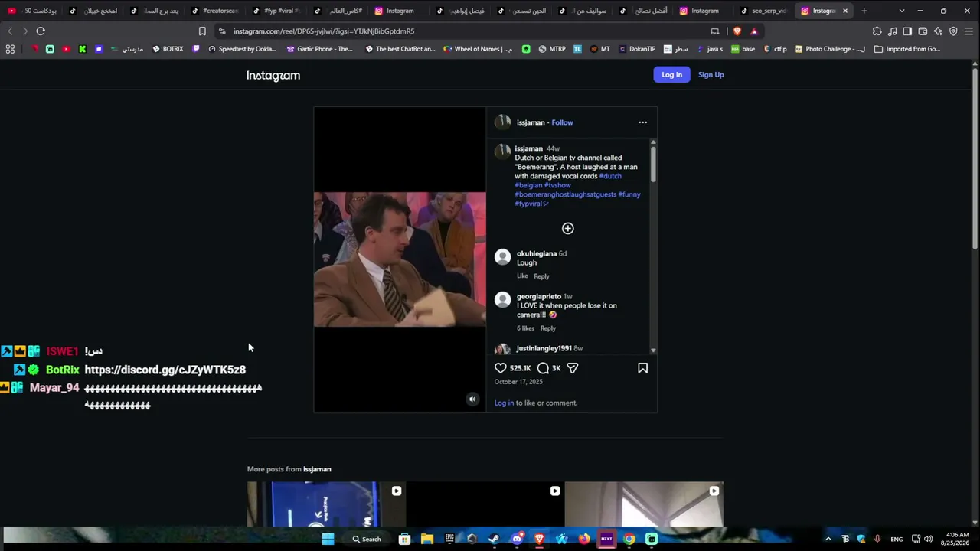
Task: Switch to the seo_serp_vid tab
Action: [763, 11]
